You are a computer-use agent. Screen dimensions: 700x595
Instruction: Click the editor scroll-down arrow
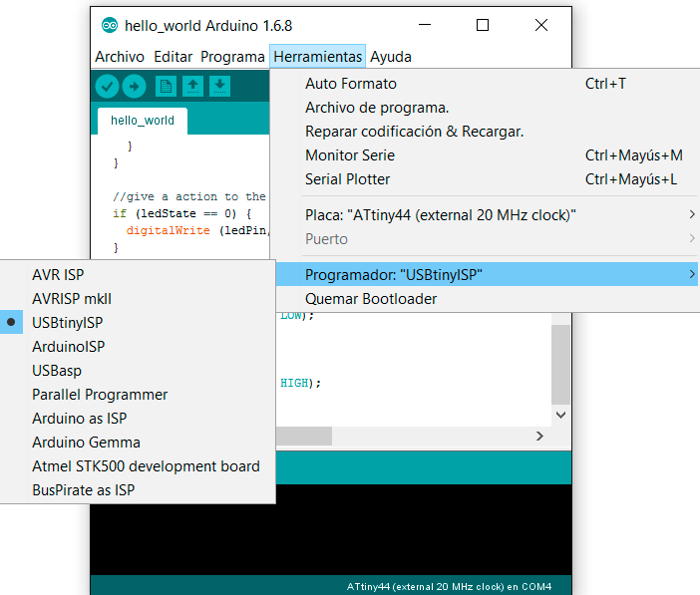(561, 416)
